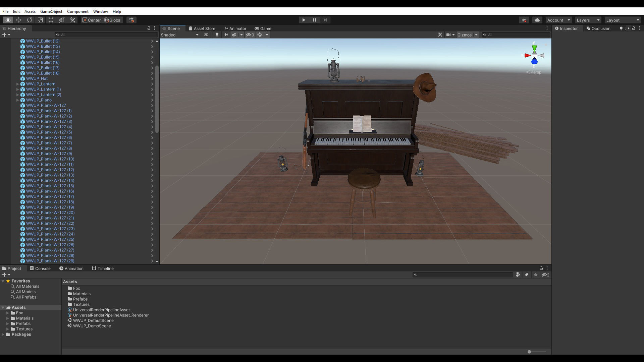Viewport: 644px width, 362px height.
Task: Mute scene audio toggle
Action: [x=225, y=35]
